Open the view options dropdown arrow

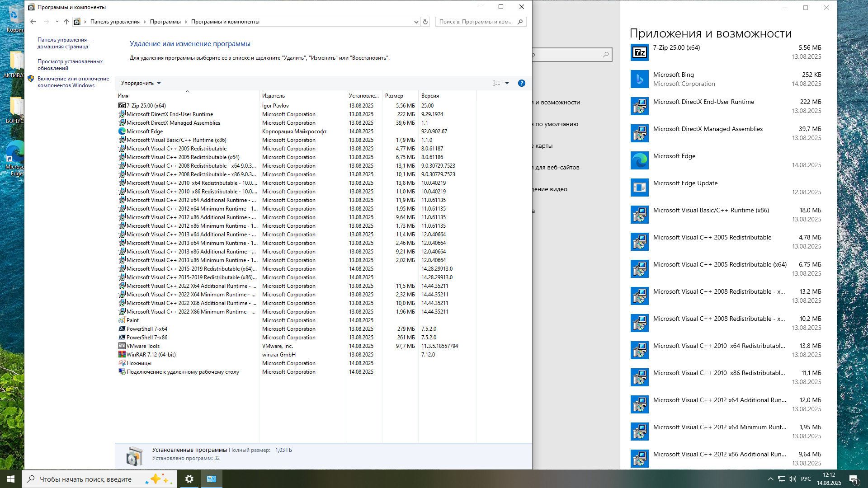(x=507, y=83)
